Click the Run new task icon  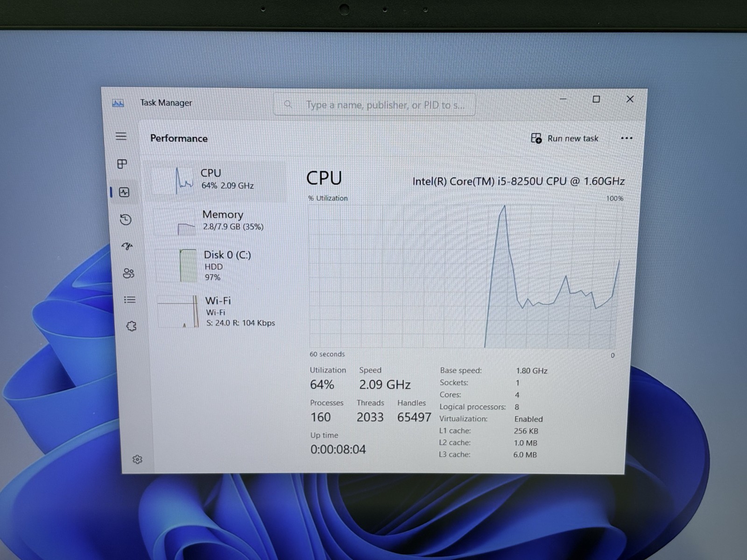(x=536, y=138)
